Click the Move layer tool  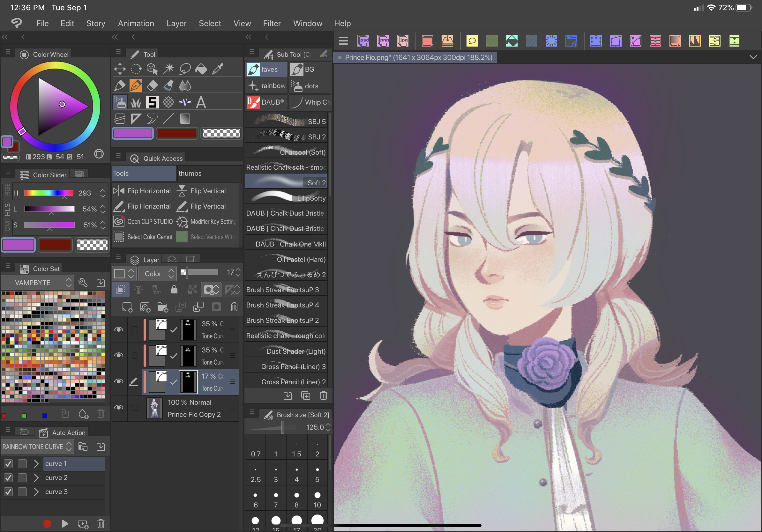pyautogui.click(x=120, y=69)
